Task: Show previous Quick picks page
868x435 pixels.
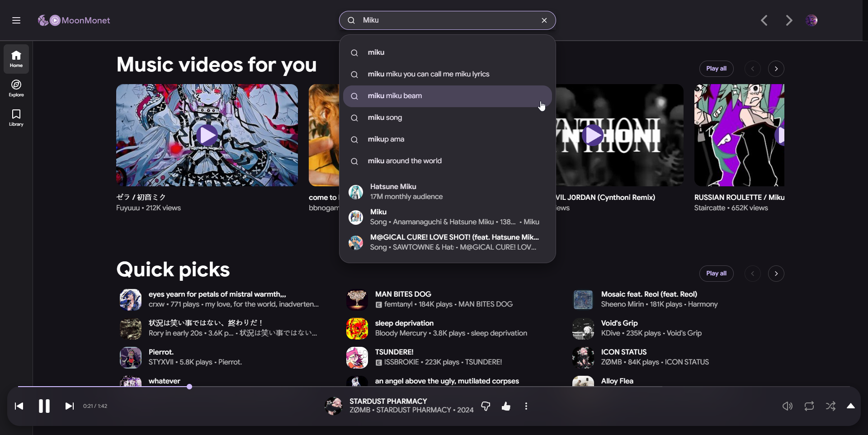Action: 753,274
